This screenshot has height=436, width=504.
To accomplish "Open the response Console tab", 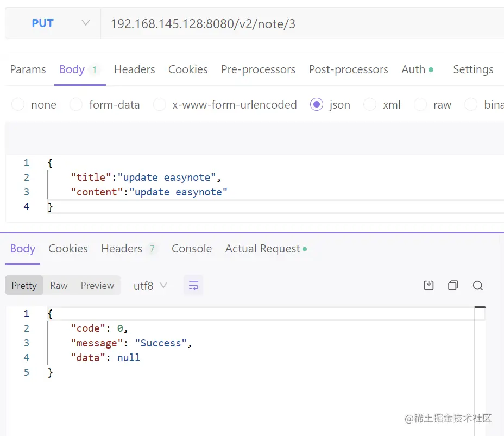I will point(191,249).
